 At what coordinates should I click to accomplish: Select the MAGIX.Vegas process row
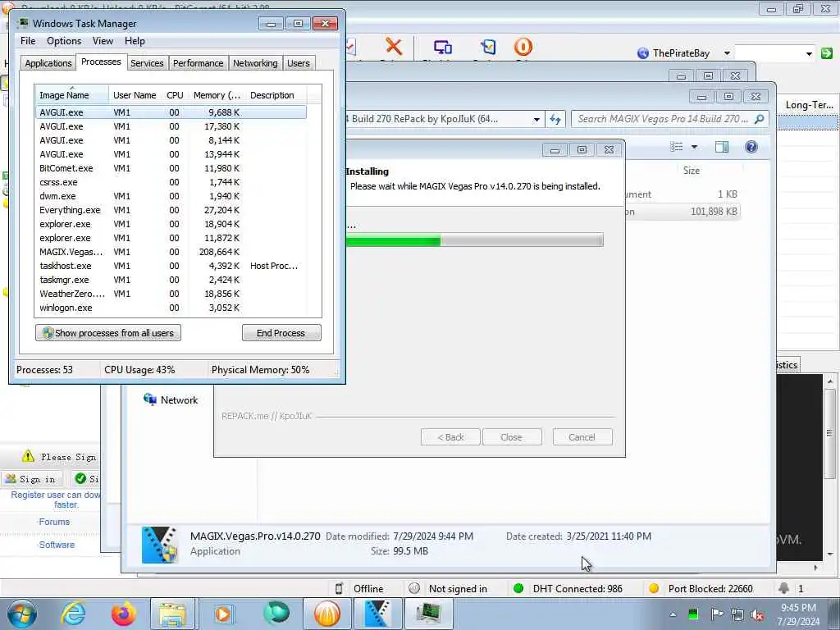pos(171,252)
